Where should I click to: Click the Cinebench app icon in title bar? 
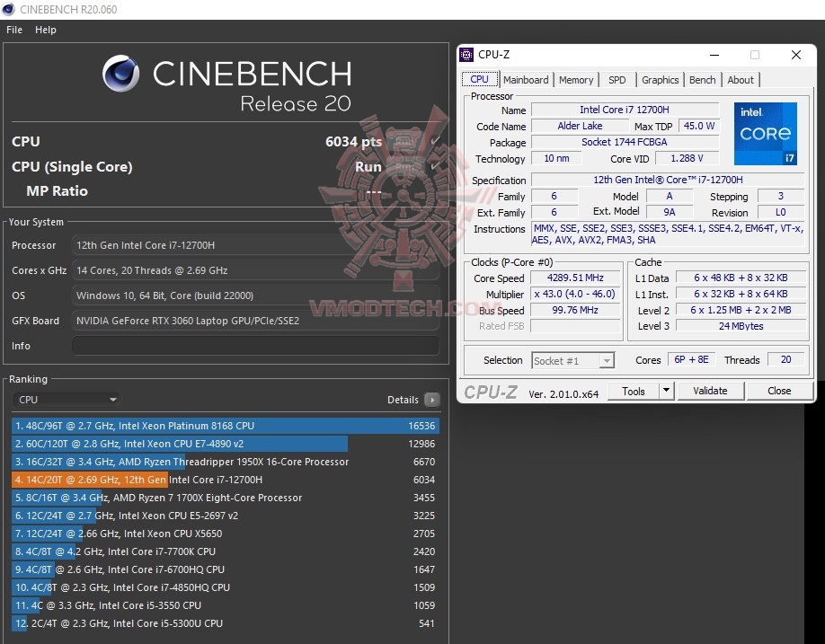(x=8, y=10)
